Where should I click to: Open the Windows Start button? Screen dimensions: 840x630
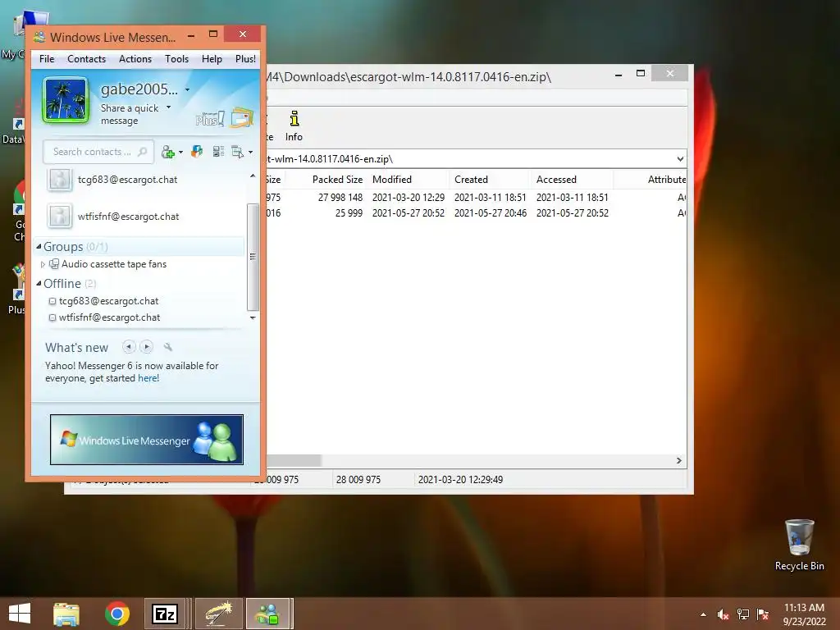pyautogui.click(x=20, y=614)
